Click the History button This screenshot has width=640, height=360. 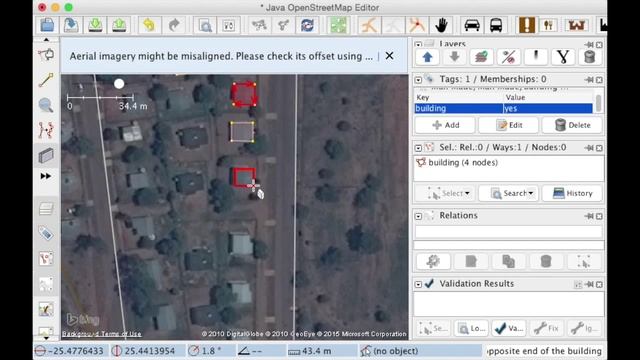point(573,193)
